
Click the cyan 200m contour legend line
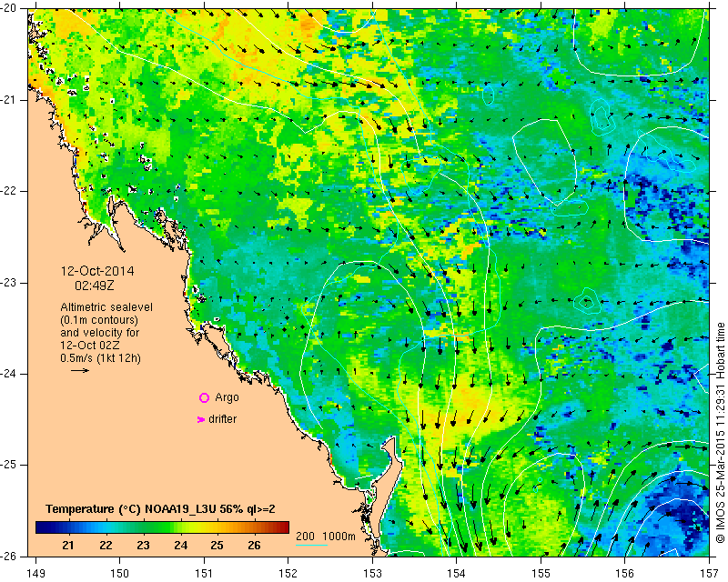pyautogui.click(x=311, y=545)
